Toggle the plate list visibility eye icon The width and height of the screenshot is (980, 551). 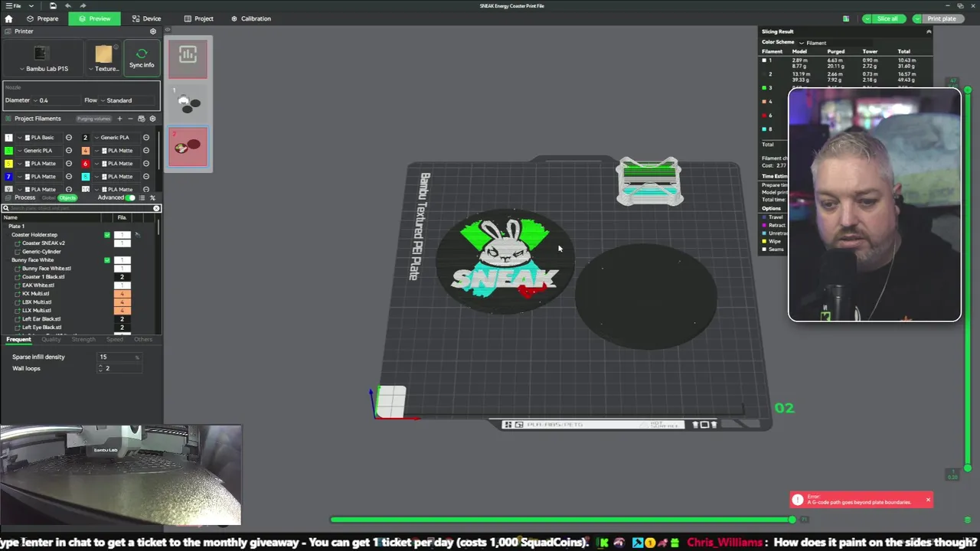(168, 31)
